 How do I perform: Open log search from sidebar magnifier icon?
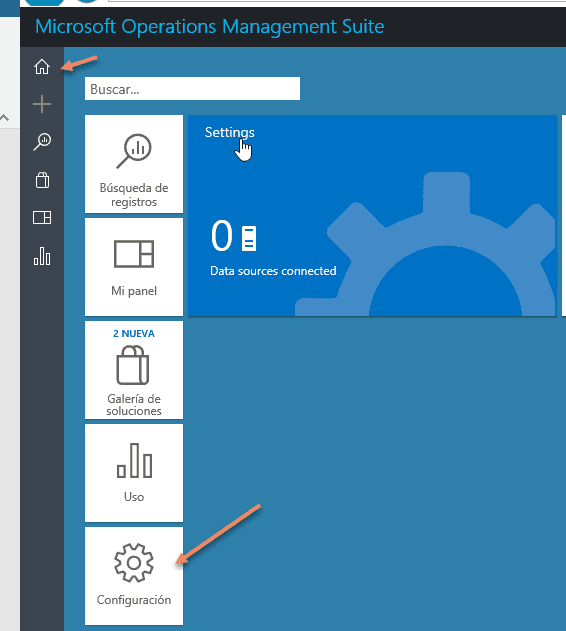point(42,142)
